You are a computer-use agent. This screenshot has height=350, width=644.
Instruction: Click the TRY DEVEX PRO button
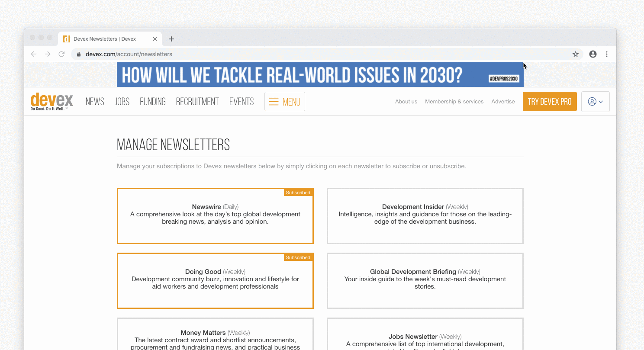click(x=550, y=102)
